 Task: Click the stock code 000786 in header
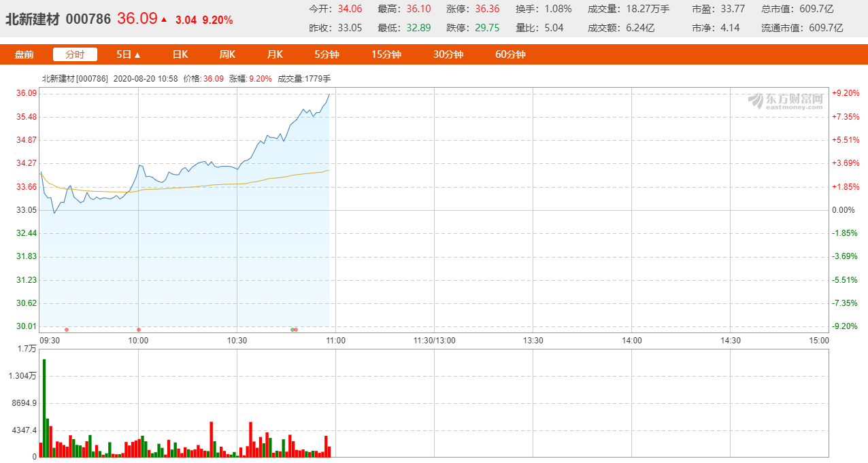click(x=88, y=19)
